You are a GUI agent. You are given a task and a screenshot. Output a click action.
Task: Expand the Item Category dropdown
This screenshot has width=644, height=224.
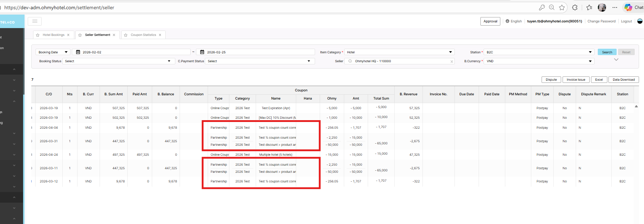point(399,52)
